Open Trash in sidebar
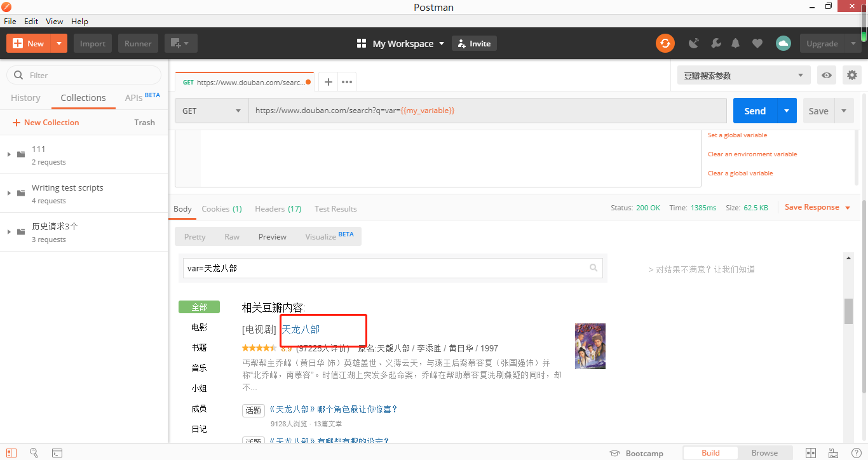 (144, 122)
